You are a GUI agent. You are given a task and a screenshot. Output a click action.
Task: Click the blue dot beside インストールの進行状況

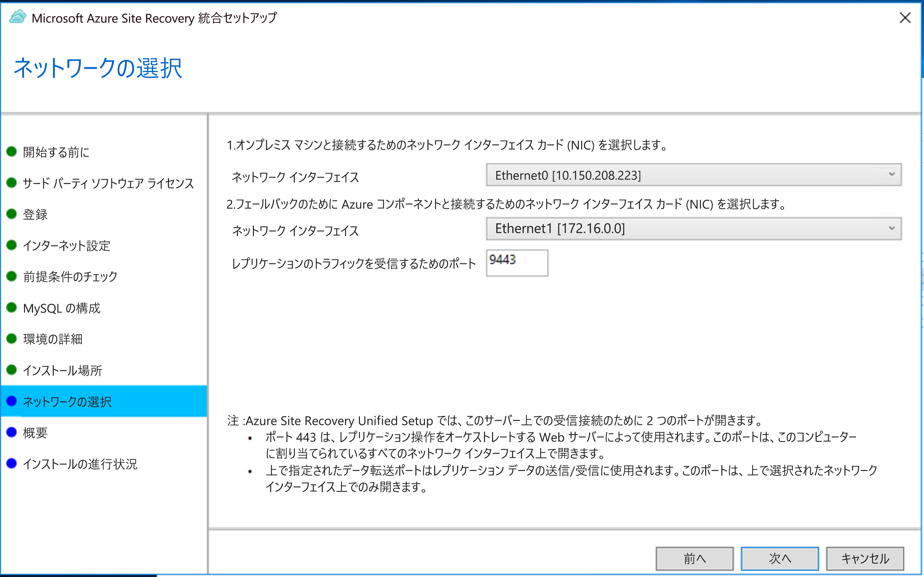coord(11,463)
